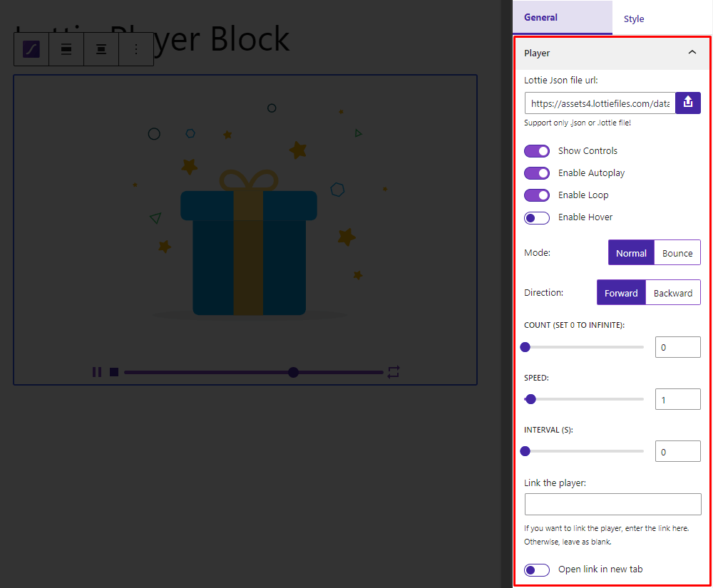Image resolution: width=713 pixels, height=588 pixels.
Task: Set mode to Bounce
Action: (677, 253)
